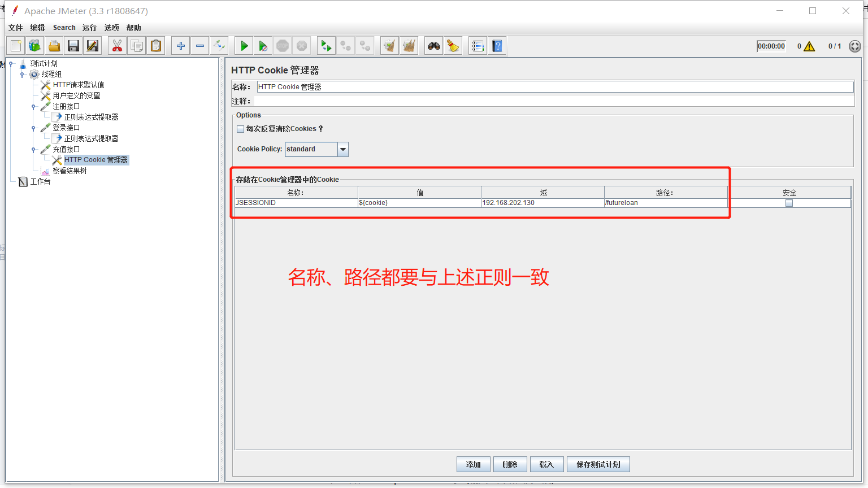868x488 pixels.
Task: Click the thread status indicator icon
Action: (x=855, y=46)
